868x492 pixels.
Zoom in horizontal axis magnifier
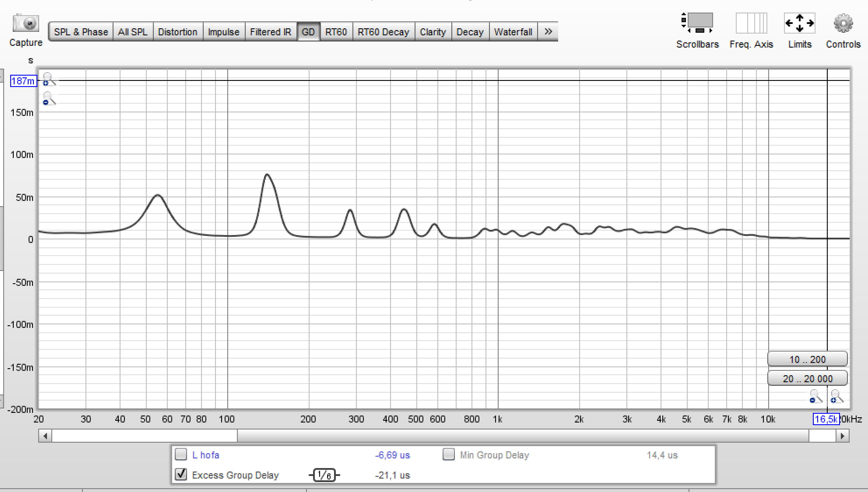837,396
